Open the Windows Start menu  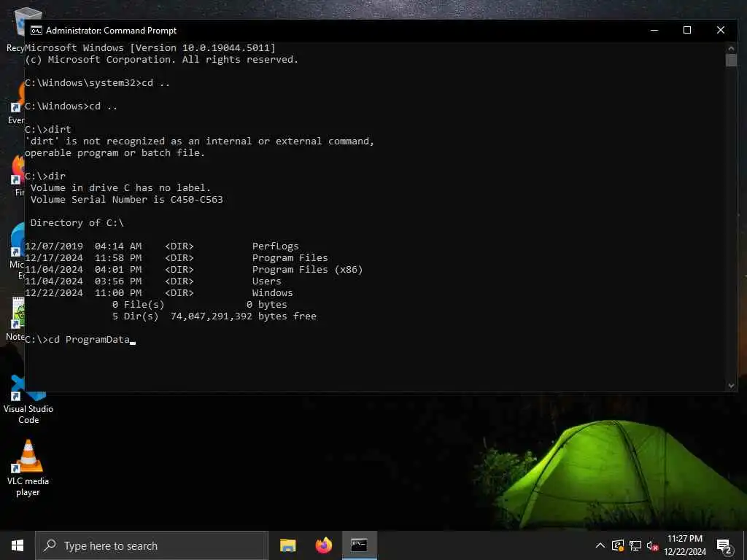click(x=18, y=545)
